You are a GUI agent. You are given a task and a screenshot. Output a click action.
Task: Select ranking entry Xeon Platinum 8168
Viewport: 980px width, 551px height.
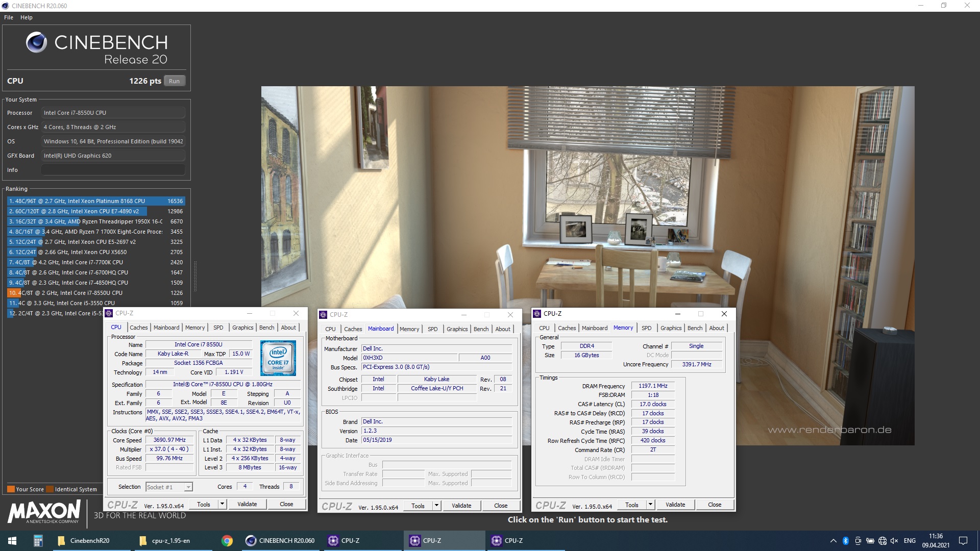[x=96, y=201]
